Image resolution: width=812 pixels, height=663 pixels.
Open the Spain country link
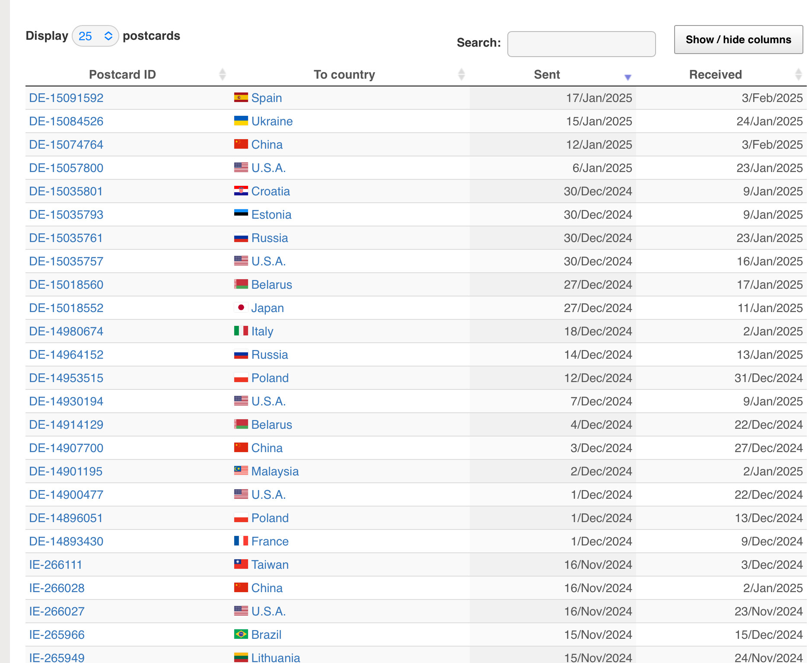tap(267, 98)
